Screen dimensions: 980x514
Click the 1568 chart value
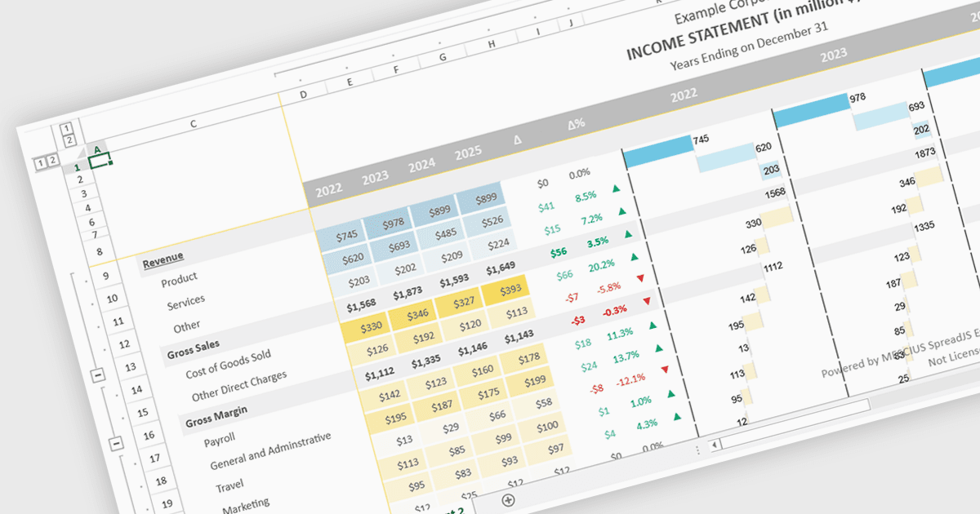[774, 193]
